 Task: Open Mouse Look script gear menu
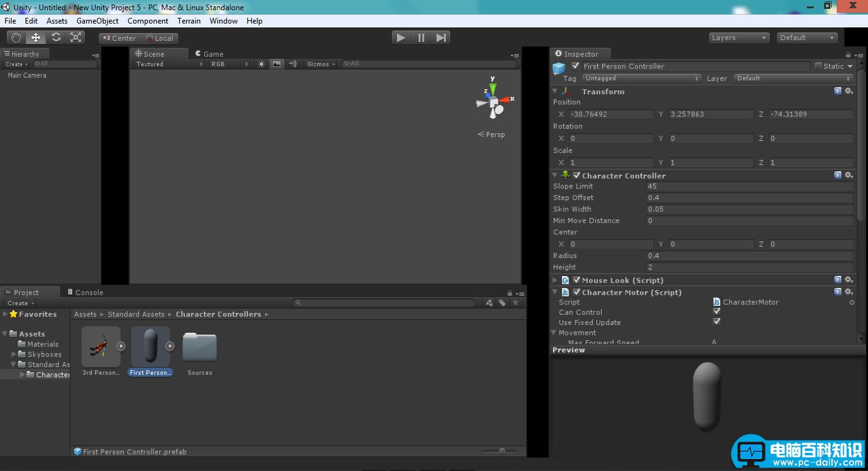tap(849, 280)
